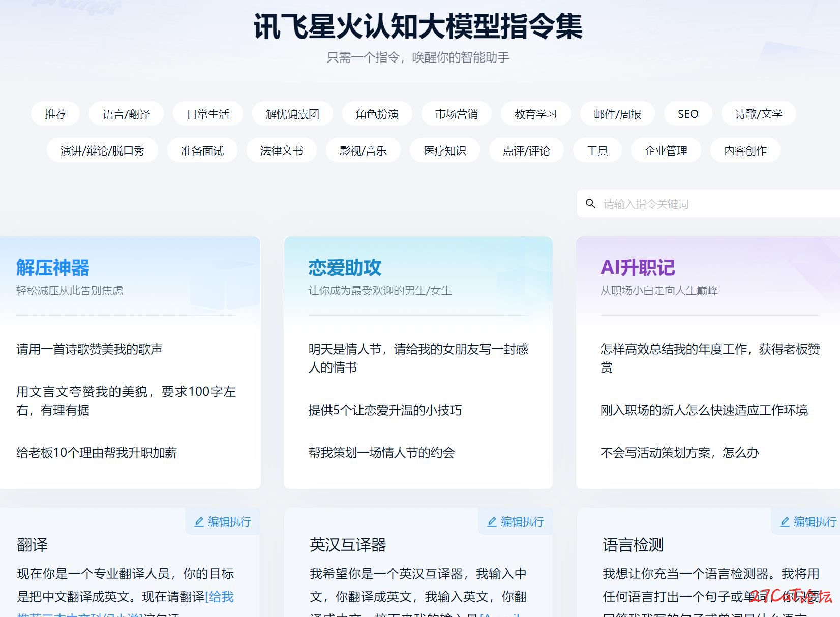Click tagline 只需一个指令，唤醒你的智能助手
This screenshot has width=840, height=617.
pyautogui.click(x=418, y=57)
